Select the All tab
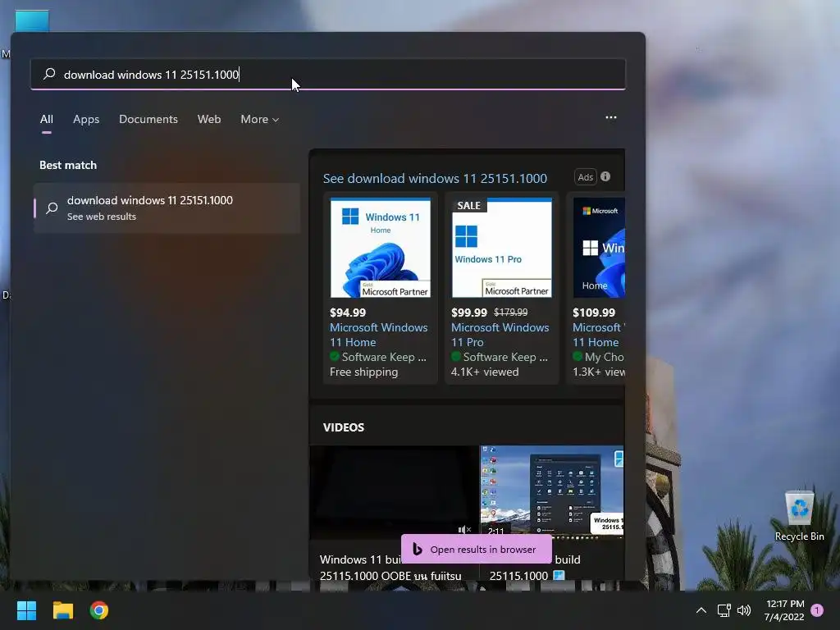840x630 pixels. click(x=47, y=119)
